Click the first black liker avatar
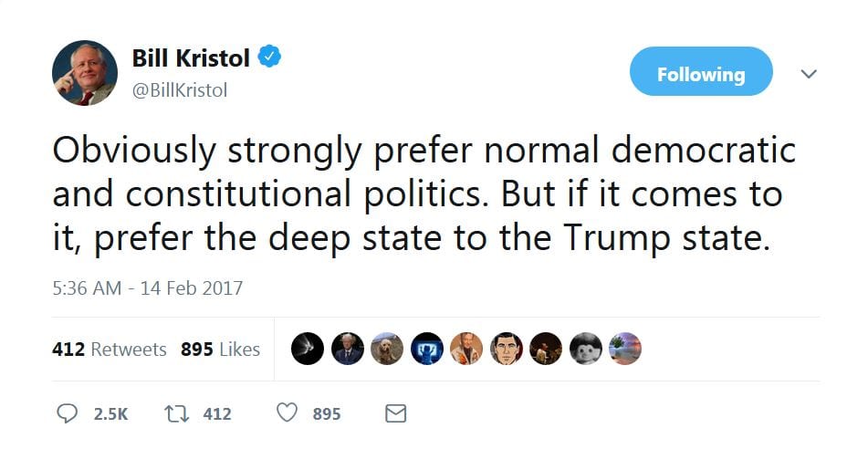This screenshot has width=868, height=449. [x=308, y=348]
